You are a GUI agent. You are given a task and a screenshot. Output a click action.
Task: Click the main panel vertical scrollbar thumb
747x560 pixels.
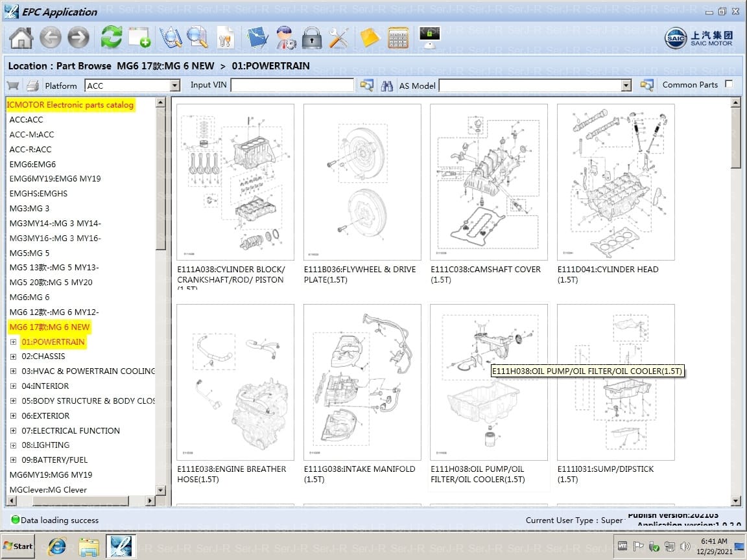(x=735, y=138)
